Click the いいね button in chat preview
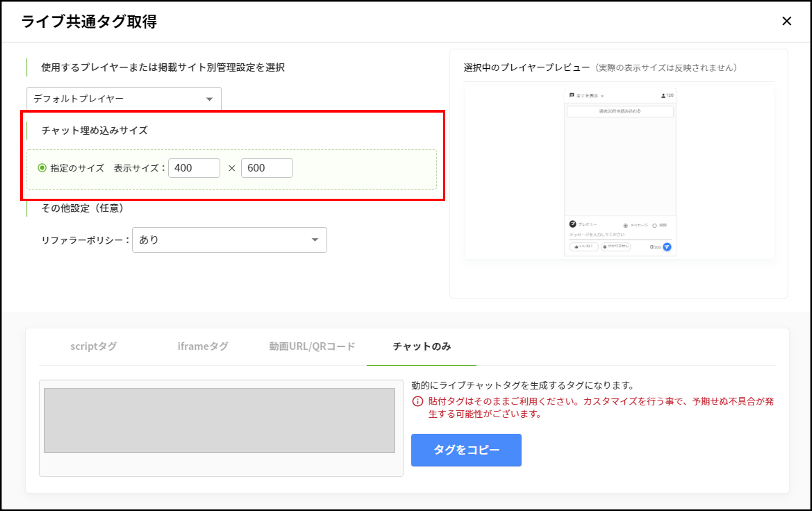Viewport: 812px width, 511px height. point(584,247)
